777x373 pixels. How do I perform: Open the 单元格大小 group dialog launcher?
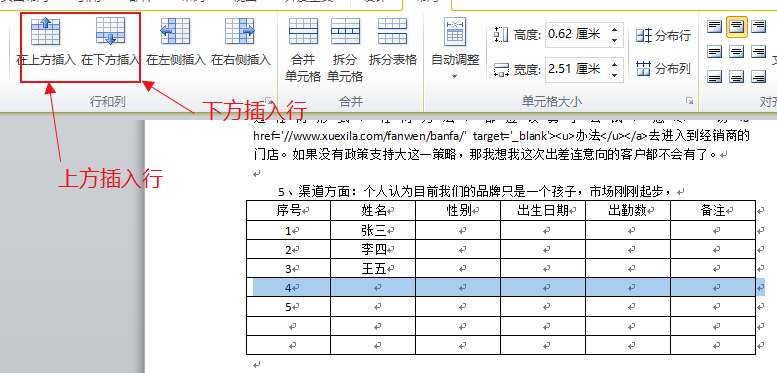(689, 101)
